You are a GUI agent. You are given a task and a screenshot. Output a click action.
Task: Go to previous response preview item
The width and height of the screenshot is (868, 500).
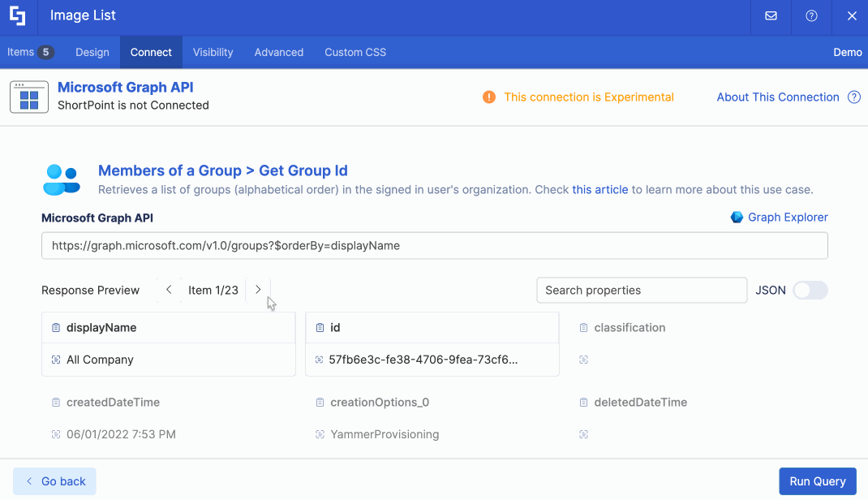coord(169,290)
